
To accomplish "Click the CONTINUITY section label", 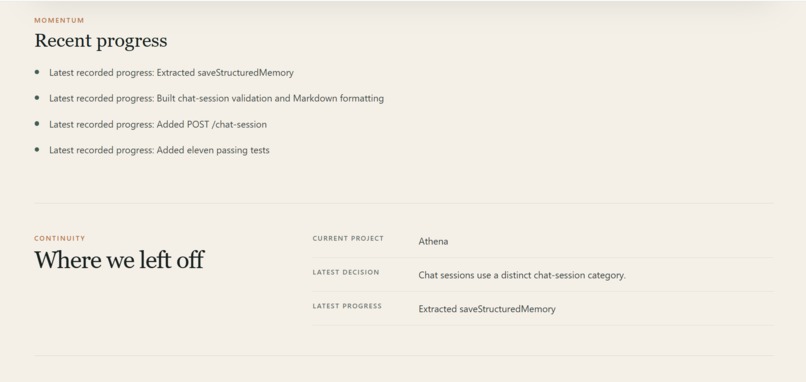I will coord(60,239).
